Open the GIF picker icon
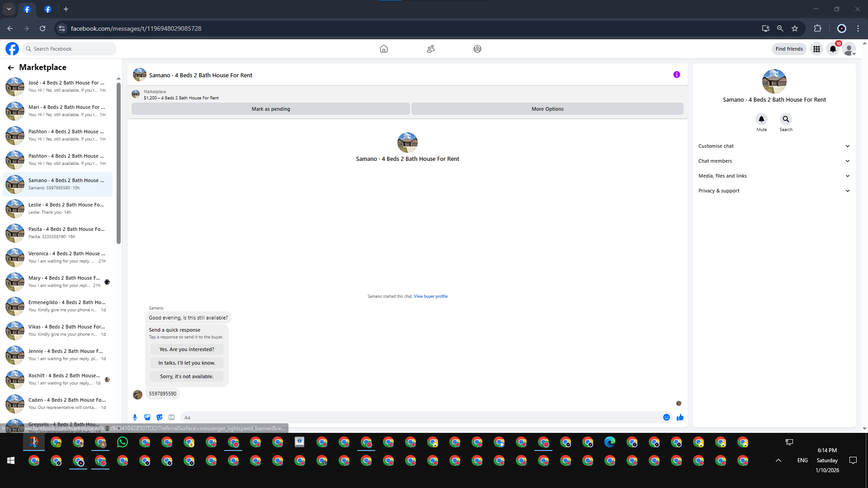868x488 pixels. [171, 418]
